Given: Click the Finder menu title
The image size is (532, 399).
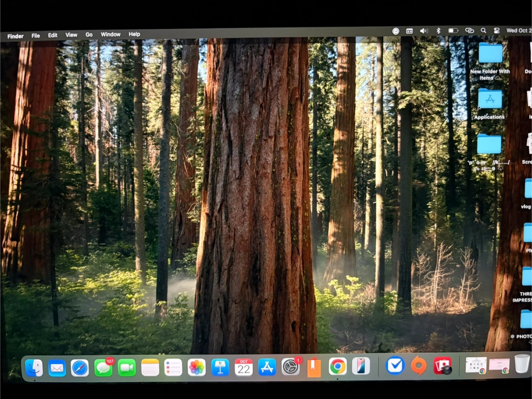Looking at the screenshot, I should tap(15, 36).
